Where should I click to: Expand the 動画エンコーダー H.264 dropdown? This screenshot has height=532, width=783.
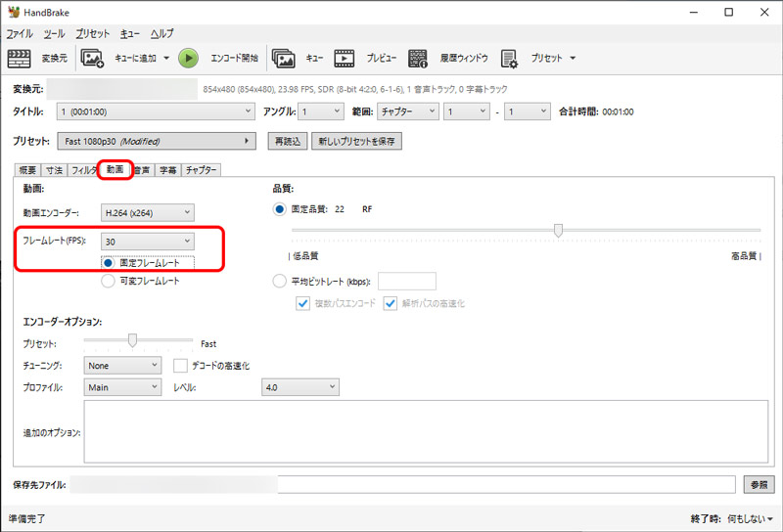(148, 212)
